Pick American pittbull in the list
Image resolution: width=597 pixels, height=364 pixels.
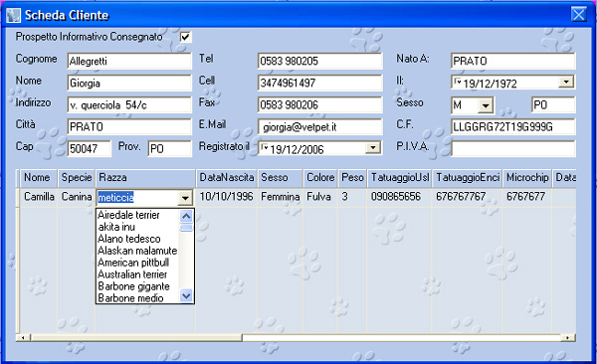[x=137, y=263]
